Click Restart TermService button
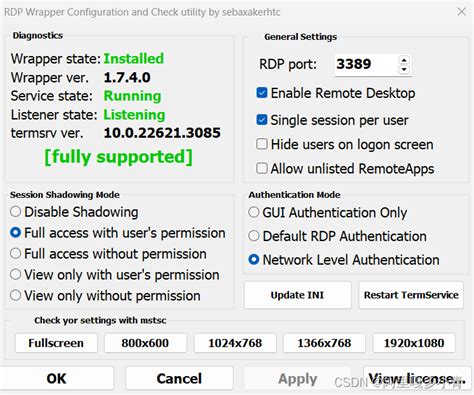Screen dimensions: 474x395 (x=411, y=295)
